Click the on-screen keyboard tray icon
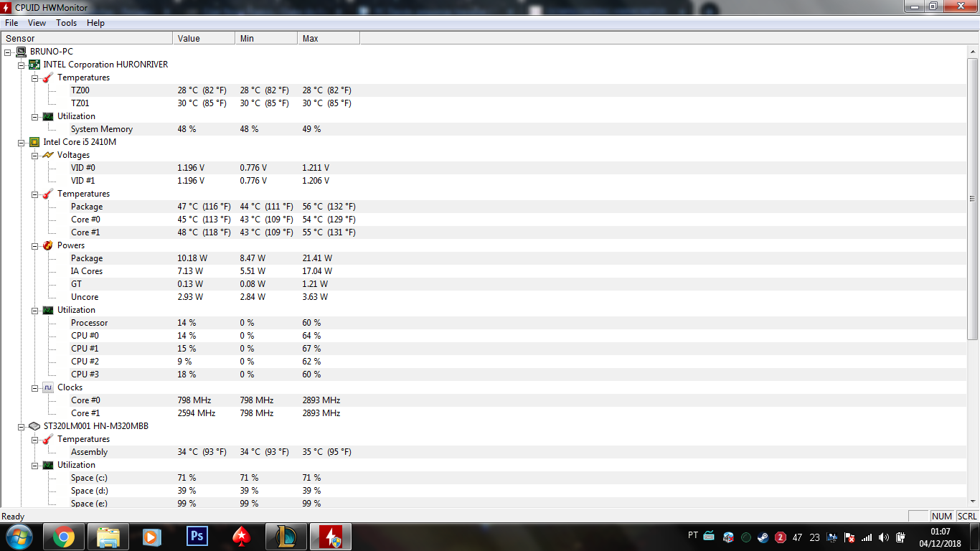This screenshot has height=551, width=980. [x=709, y=536]
